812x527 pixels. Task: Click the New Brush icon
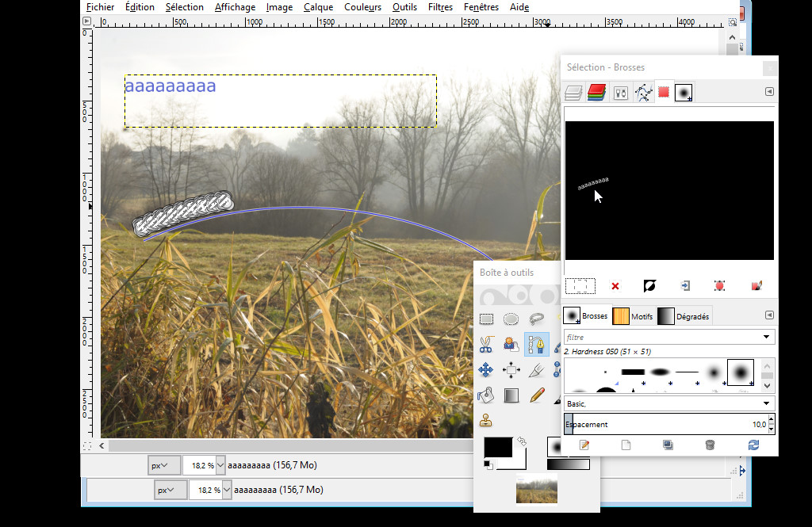click(626, 445)
